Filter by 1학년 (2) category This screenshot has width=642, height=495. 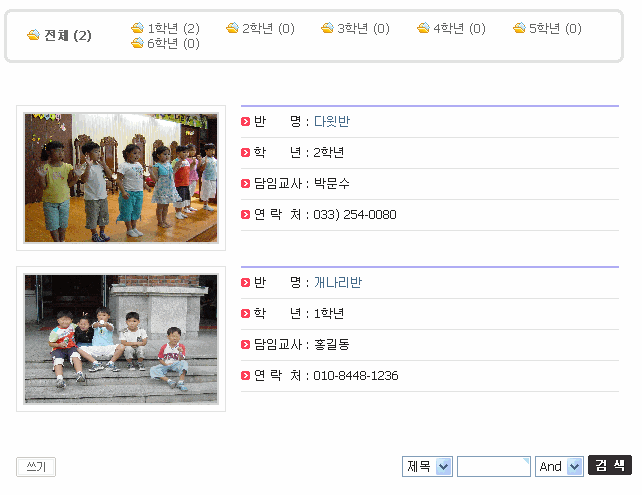click(174, 28)
